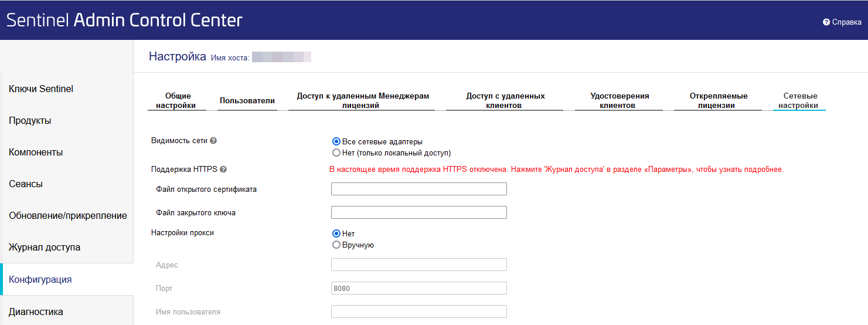Click the Имя хоста label
The image size is (868, 325).
pos(230,57)
